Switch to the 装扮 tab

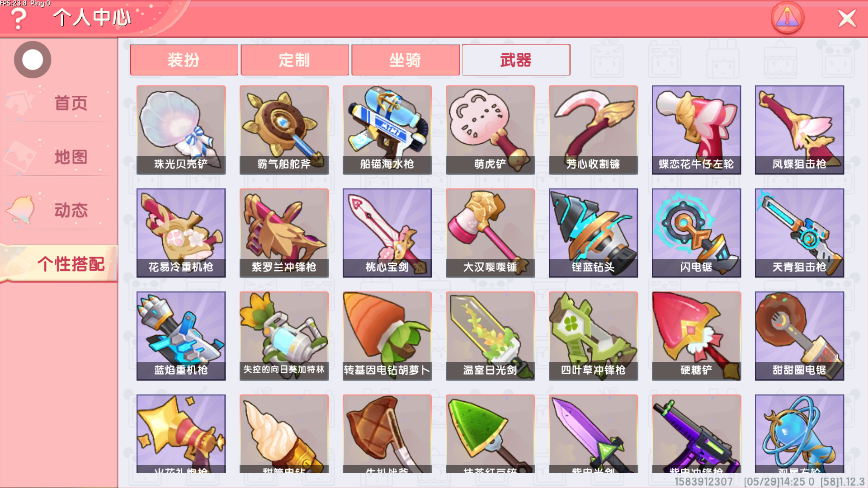184,60
